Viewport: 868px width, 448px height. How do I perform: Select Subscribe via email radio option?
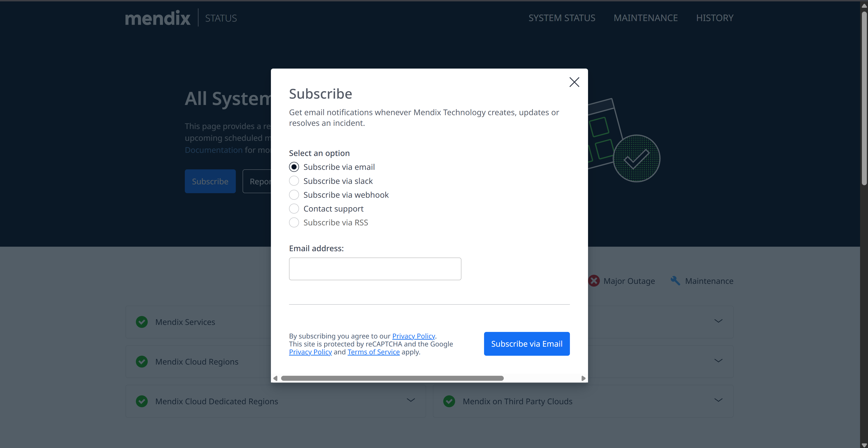(294, 167)
